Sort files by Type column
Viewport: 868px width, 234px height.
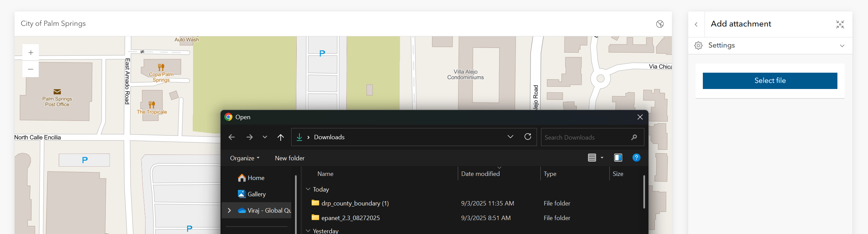click(550, 174)
